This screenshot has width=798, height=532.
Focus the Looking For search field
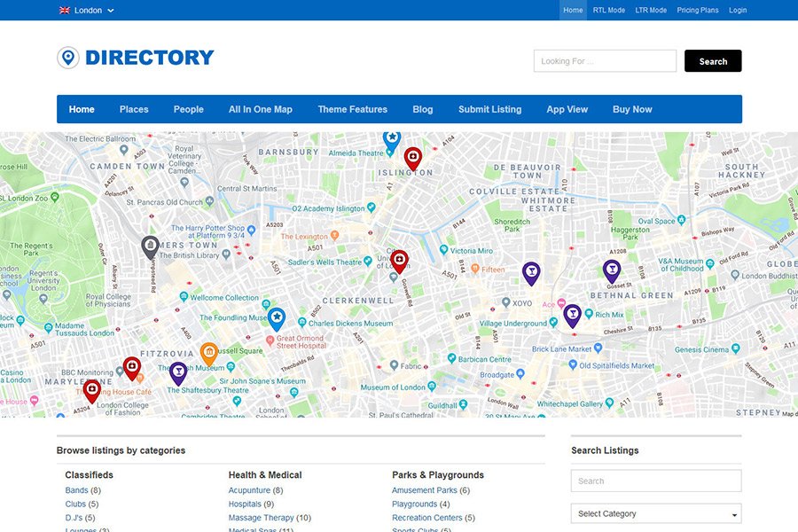605,61
